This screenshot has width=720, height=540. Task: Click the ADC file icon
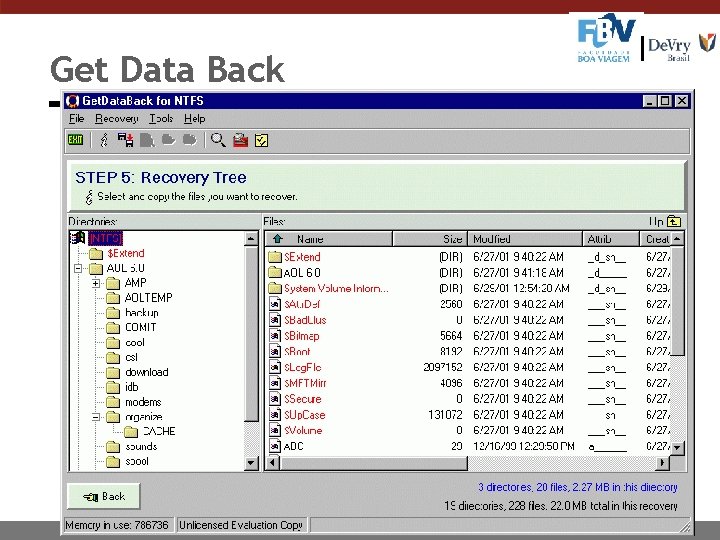pos(275,446)
